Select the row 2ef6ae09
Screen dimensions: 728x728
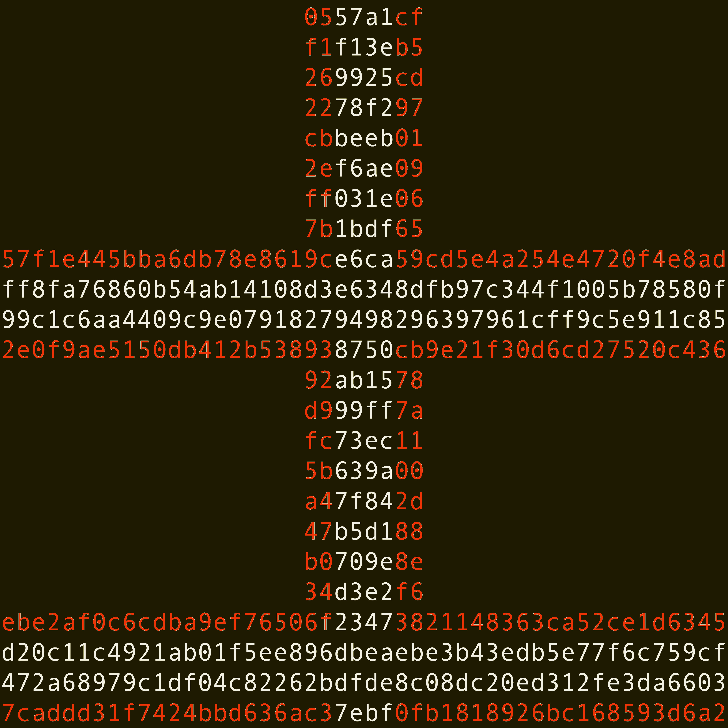(364, 168)
